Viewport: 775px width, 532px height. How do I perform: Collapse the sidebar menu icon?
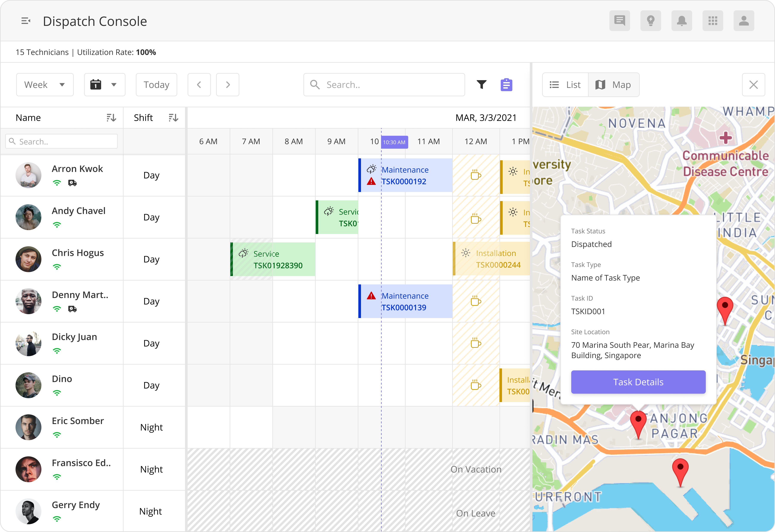26,21
